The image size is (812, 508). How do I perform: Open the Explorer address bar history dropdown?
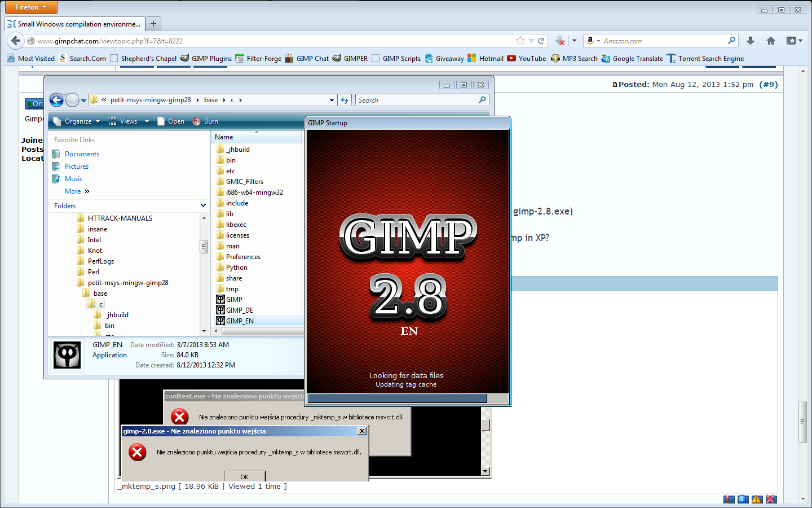(332, 100)
